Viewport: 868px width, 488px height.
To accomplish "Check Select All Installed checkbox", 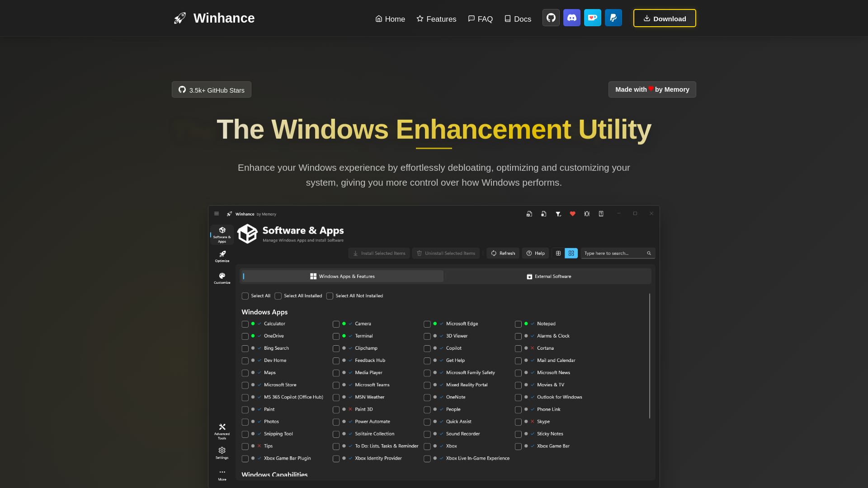I will point(278,296).
